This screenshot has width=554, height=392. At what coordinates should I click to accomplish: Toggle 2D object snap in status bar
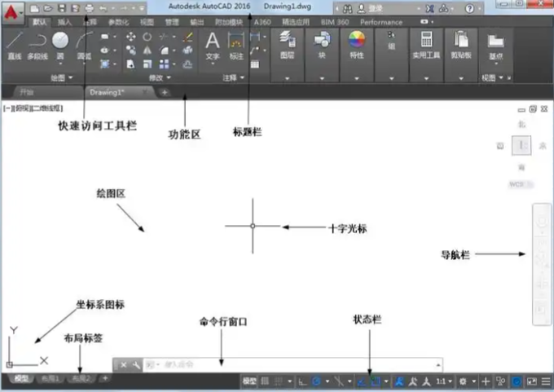376,381
